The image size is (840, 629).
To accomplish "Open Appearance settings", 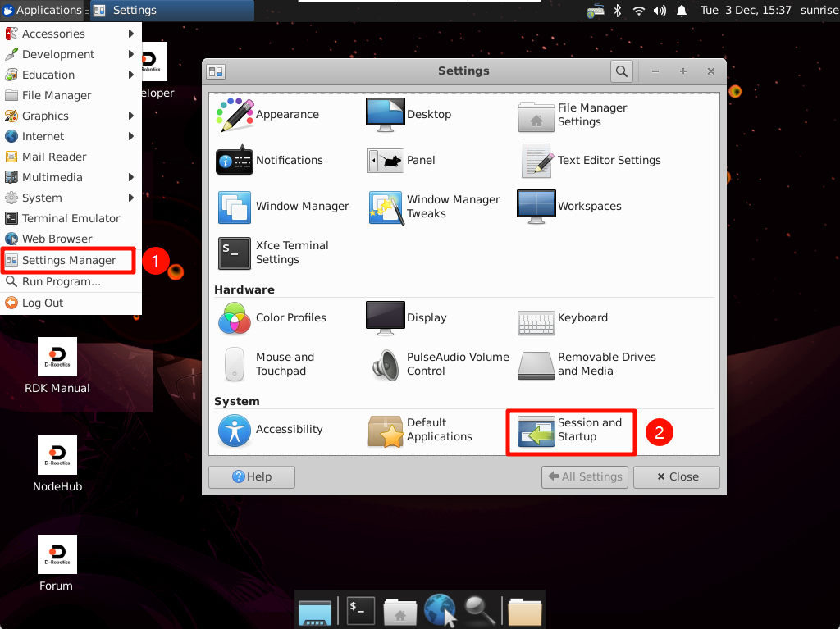I will click(268, 115).
